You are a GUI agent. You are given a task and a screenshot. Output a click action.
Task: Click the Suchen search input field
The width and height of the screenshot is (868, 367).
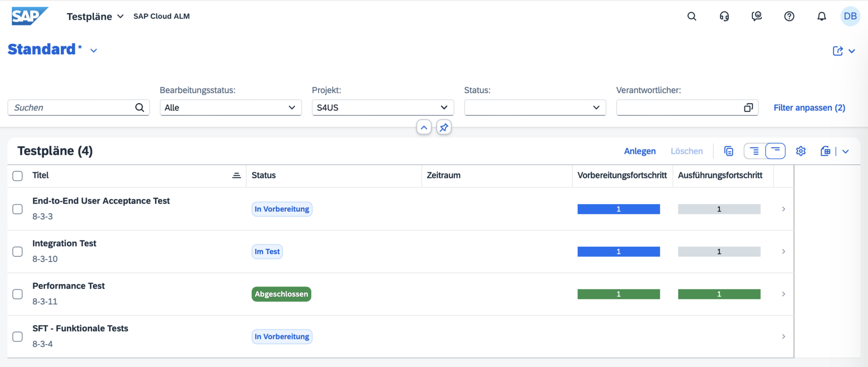pyautogui.click(x=72, y=108)
